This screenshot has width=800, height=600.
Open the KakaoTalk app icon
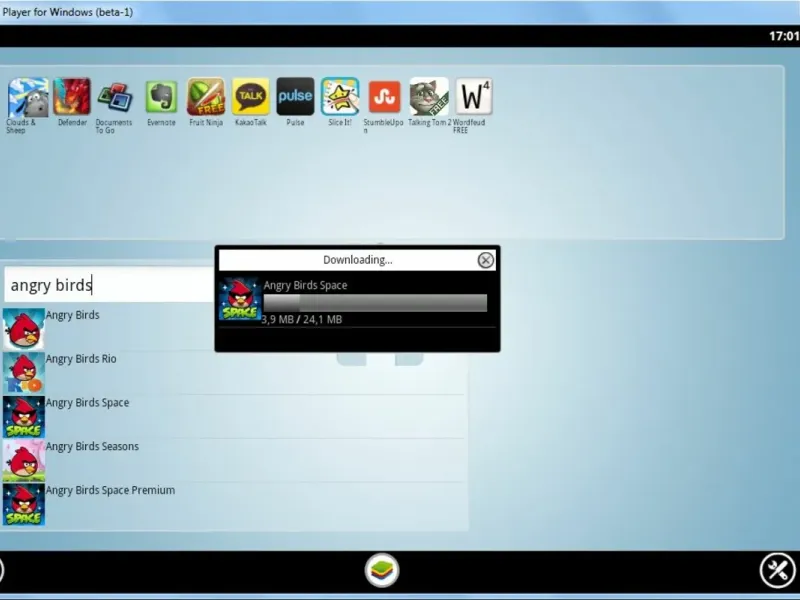pos(251,96)
